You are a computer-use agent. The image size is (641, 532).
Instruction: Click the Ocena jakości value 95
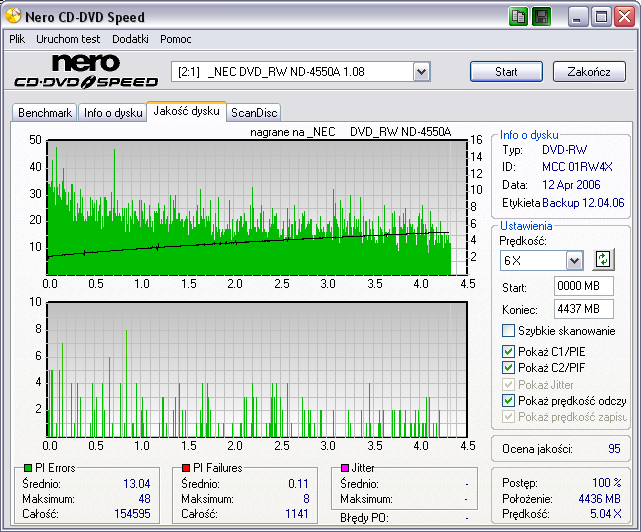pos(614,449)
